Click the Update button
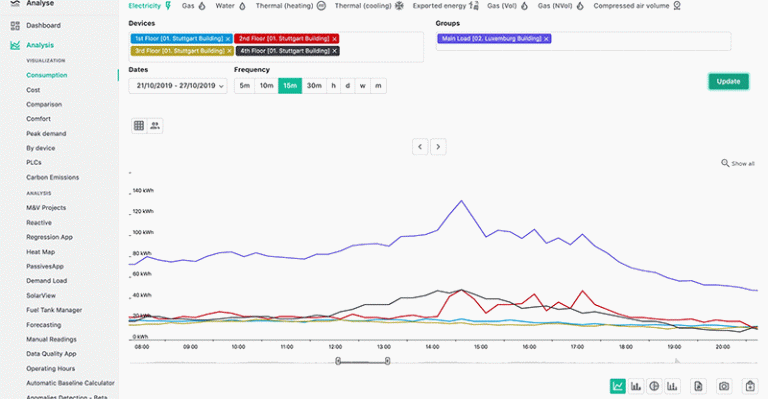768x399 pixels. click(728, 81)
